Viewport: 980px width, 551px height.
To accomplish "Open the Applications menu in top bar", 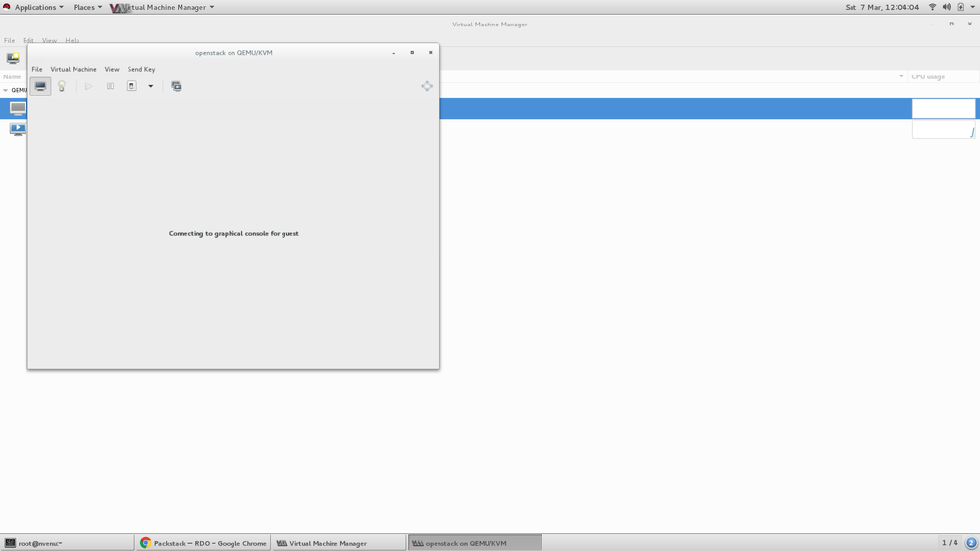I will pyautogui.click(x=35, y=7).
